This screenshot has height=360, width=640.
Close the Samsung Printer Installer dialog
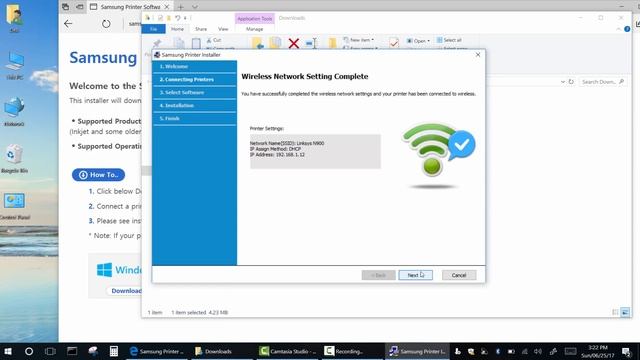pos(478,55)
